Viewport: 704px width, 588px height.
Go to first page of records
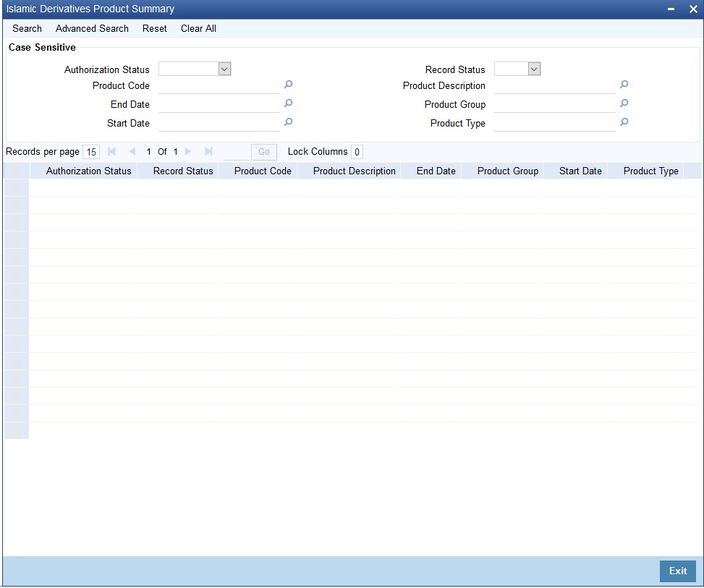pyautogui.click(x=112, y=152)
